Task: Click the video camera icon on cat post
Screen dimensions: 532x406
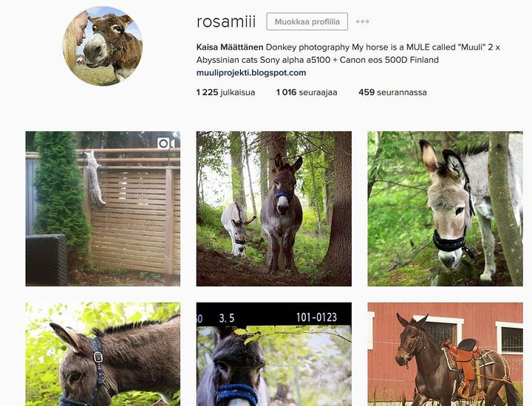Action: point(166,144)
